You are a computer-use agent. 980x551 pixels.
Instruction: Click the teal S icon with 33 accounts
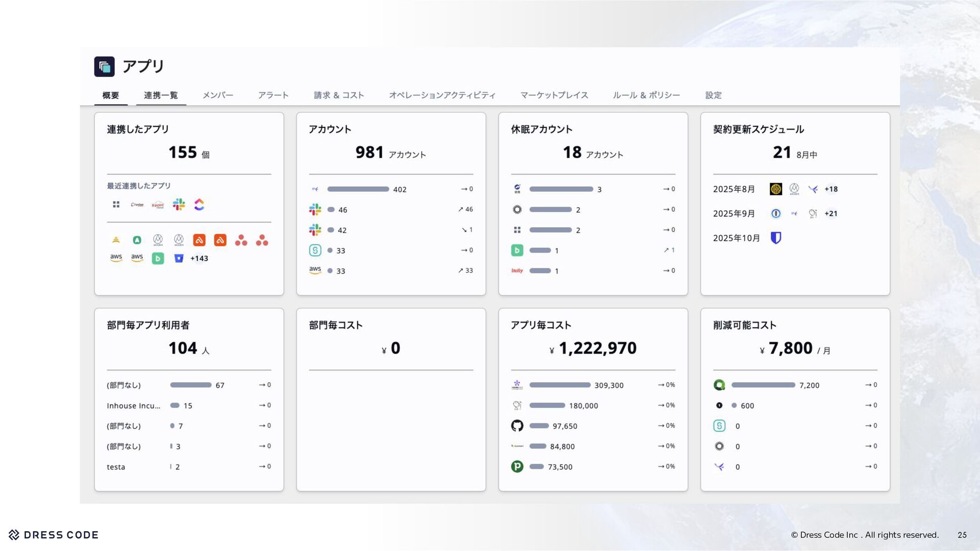[315, 251]
